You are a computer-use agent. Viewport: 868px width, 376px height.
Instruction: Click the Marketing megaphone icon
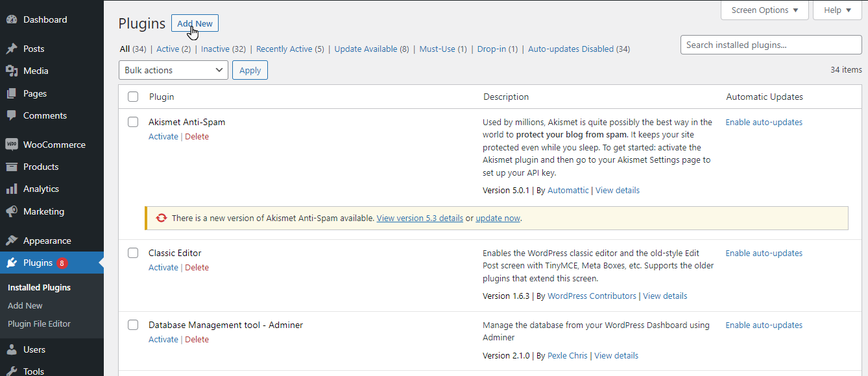click(x=12, y=211)
